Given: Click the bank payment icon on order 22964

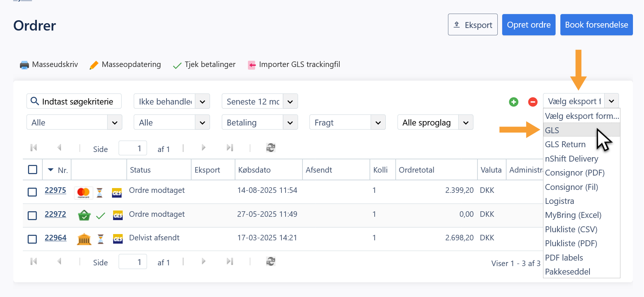Looking at the screenshot, I should tap(84, 239).
